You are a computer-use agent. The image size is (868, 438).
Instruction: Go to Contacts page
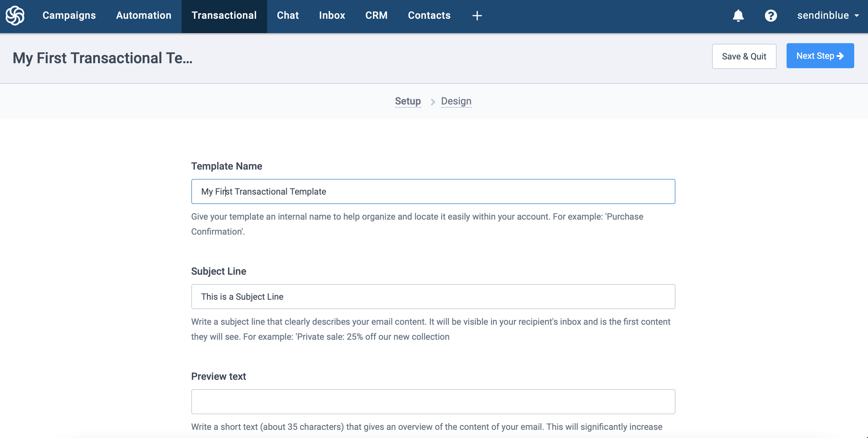coord(429,16)
